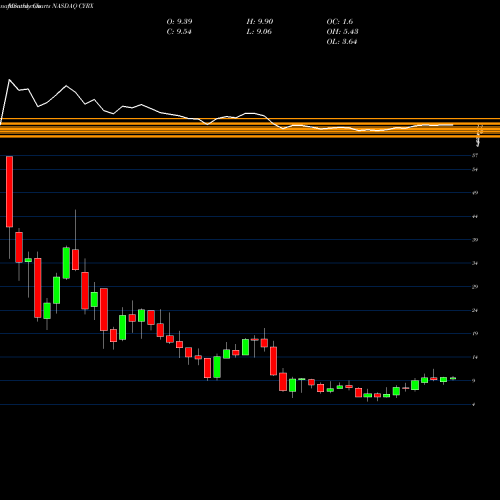Click the high value 'H: 9.90'

[x=260, y=22]
